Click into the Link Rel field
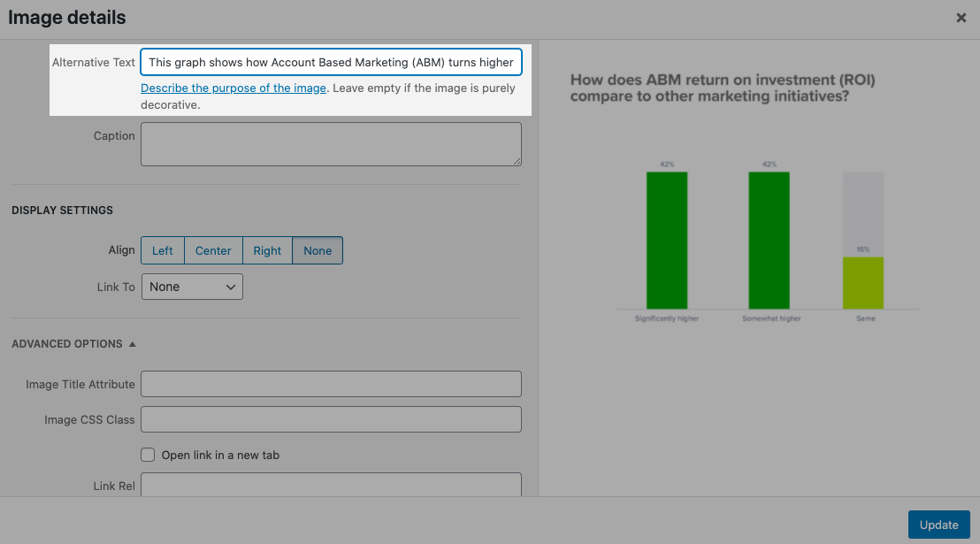This screenshot has height=544, width=980. coord(331,485)
